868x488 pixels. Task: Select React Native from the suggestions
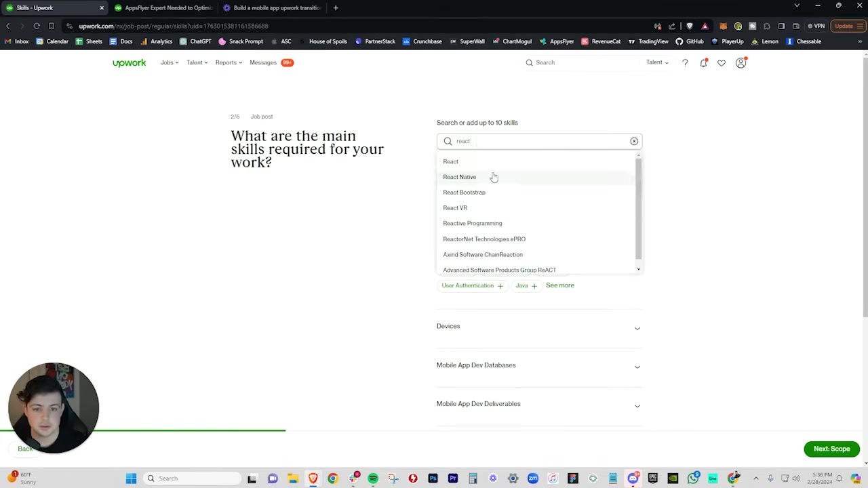[460, 177]
